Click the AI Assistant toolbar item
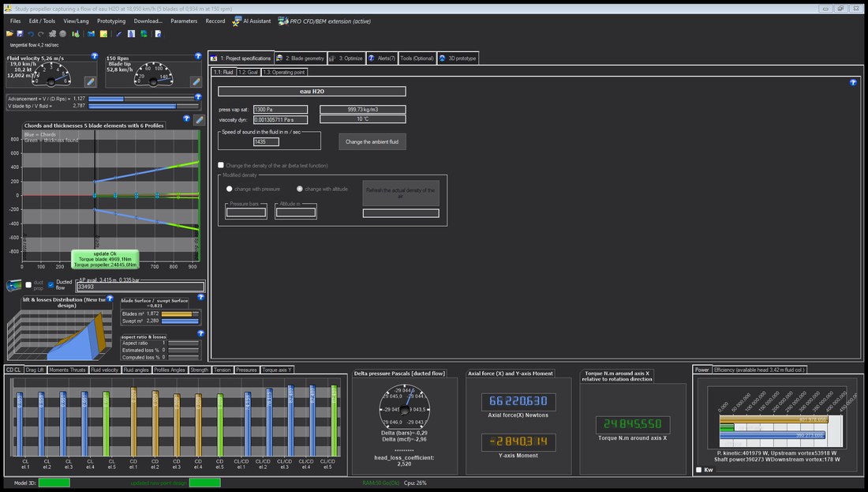Image resolution: width=868 pixels, height=492 pixels. 251,21
